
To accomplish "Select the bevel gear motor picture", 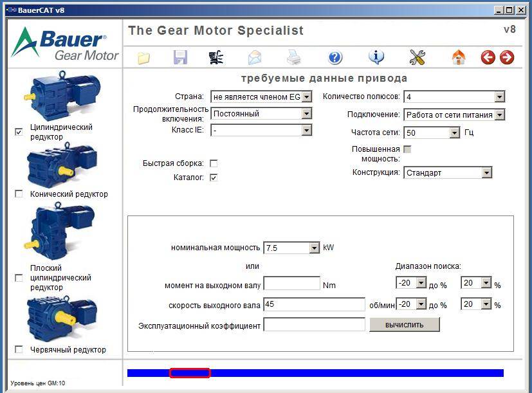I will coord(62,165).
